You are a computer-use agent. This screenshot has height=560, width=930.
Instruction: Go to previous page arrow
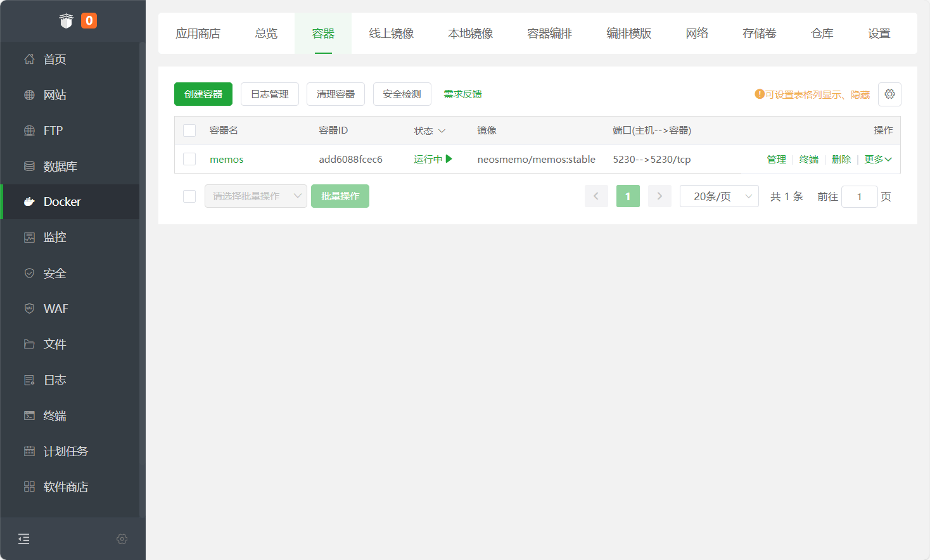[596, 196]
